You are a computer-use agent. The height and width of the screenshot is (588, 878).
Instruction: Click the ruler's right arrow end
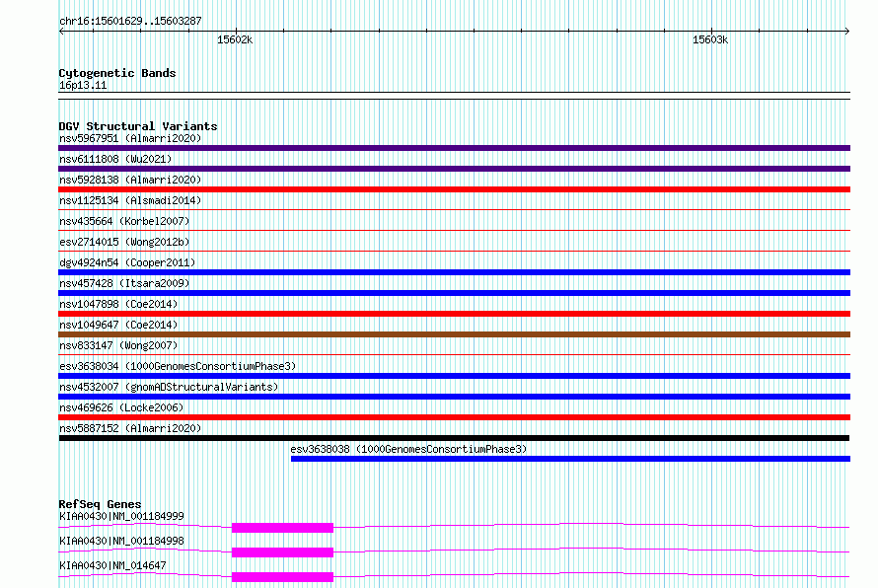[x=847, y=31]
